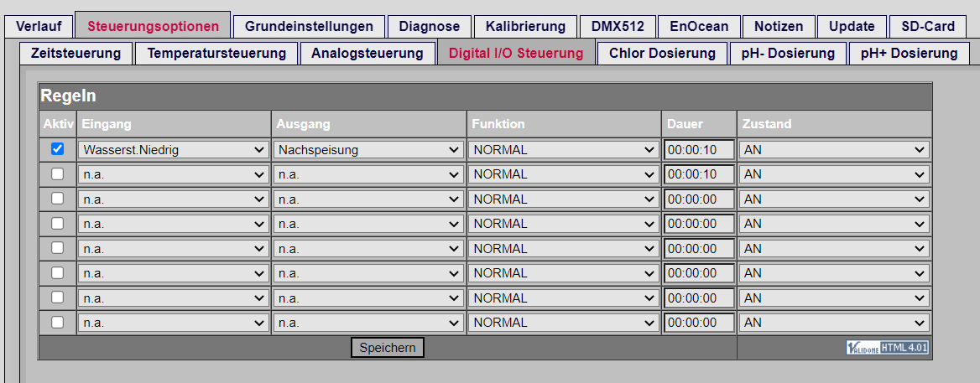Expand the second row's Eingang n.a. dropdown
Screen dimensions: 980x383
173,174
